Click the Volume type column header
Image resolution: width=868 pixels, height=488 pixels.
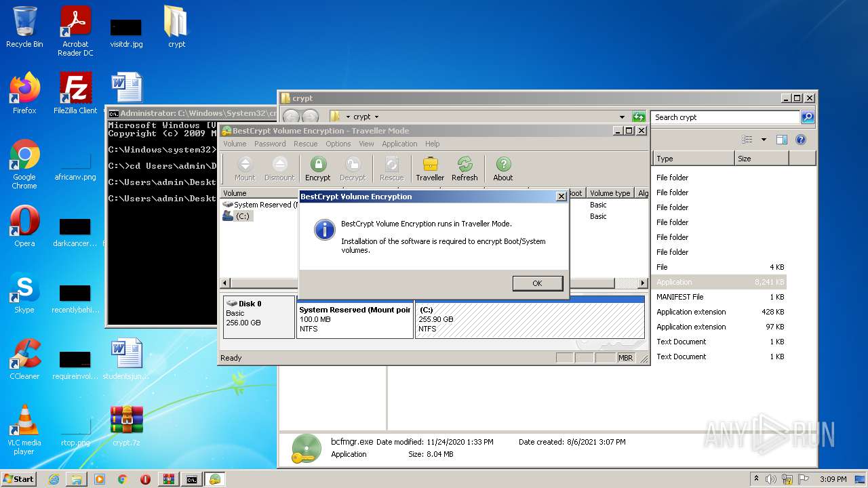tap(610, 193)
